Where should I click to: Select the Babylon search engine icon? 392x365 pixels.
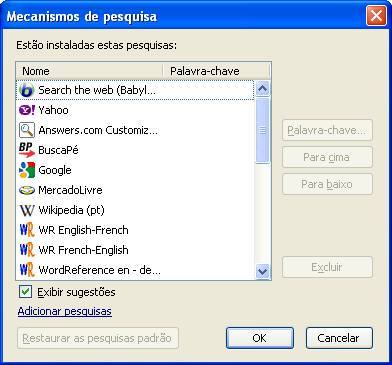(27, 90)
